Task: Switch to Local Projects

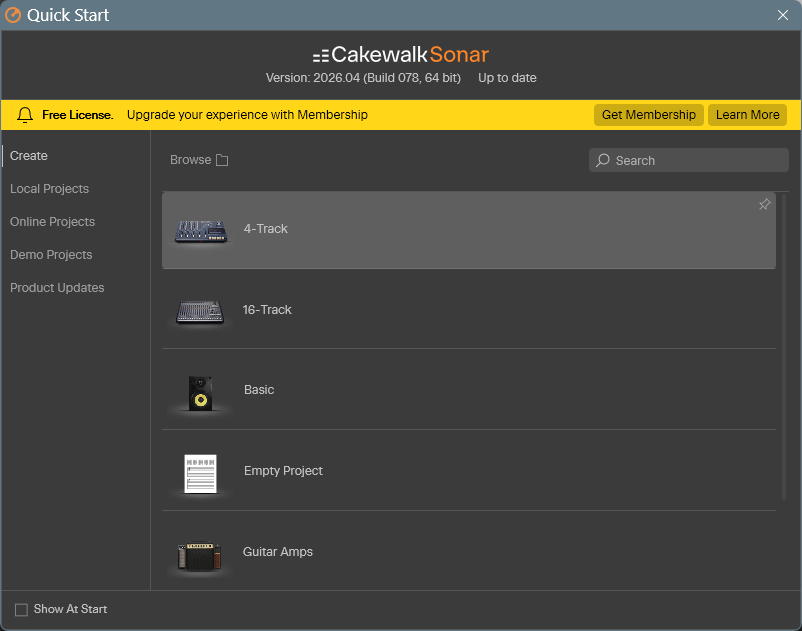Action: (50, 189)
